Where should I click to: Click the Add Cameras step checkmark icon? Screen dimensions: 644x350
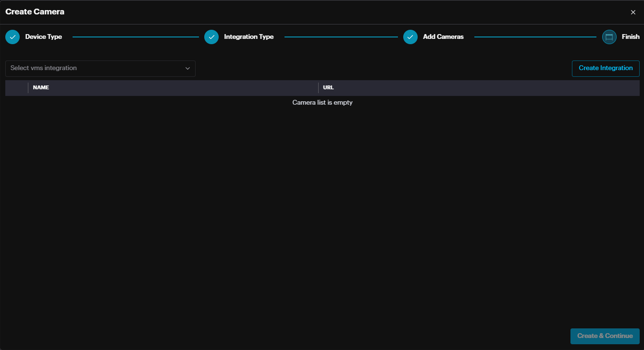coord(410,37)
